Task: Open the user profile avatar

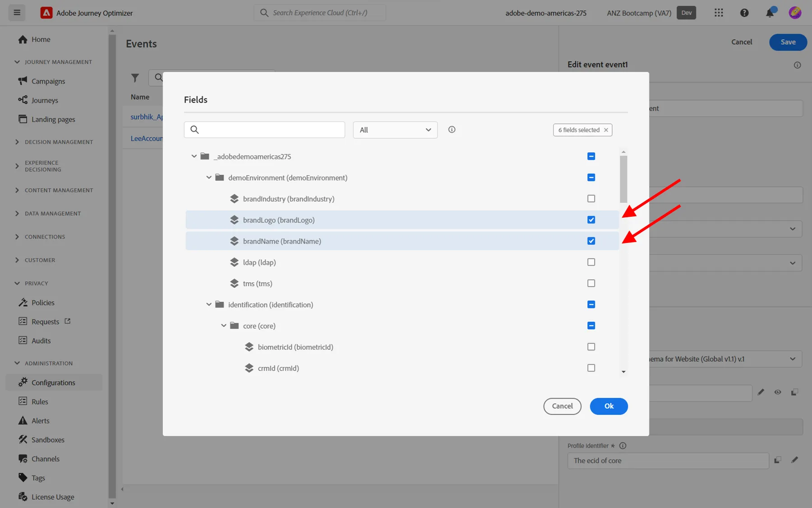Action: tap(795, 13)
